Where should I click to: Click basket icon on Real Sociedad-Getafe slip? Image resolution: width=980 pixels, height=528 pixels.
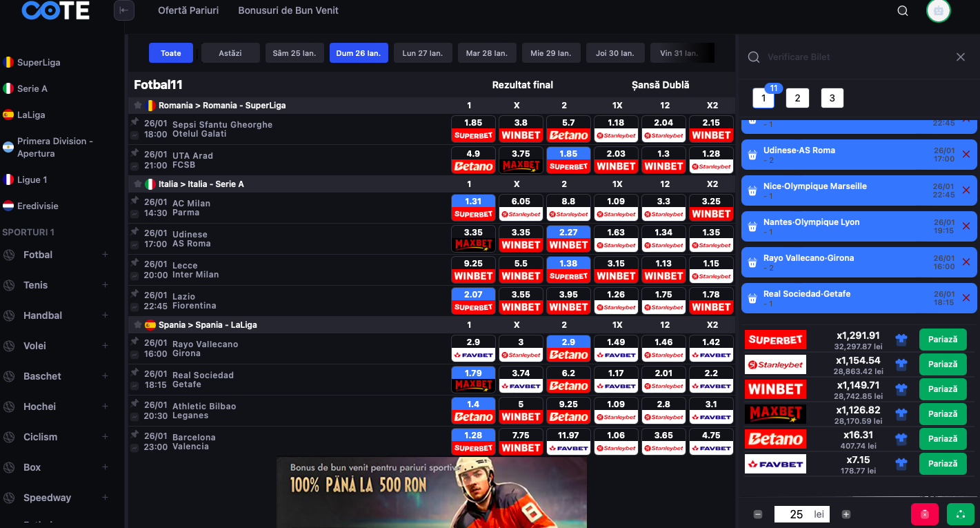point(752,299)
